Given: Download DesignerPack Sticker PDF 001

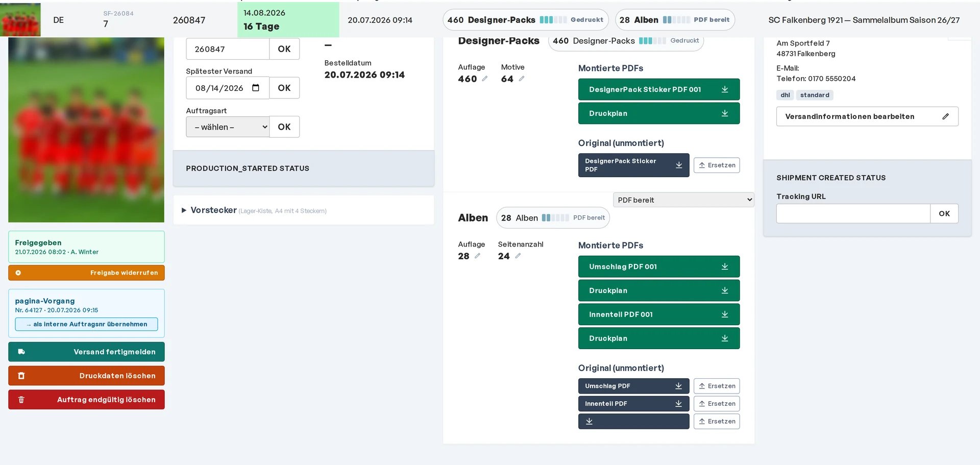Looking at the screenshot, I should [x=658, y=89].
